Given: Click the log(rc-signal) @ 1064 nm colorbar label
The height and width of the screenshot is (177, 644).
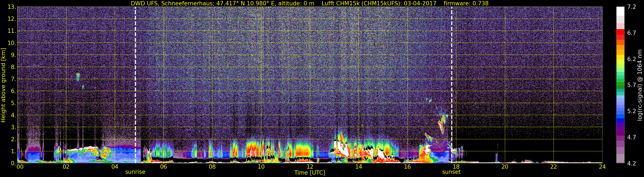Looking at the screenshot, I should click(640, 85).
